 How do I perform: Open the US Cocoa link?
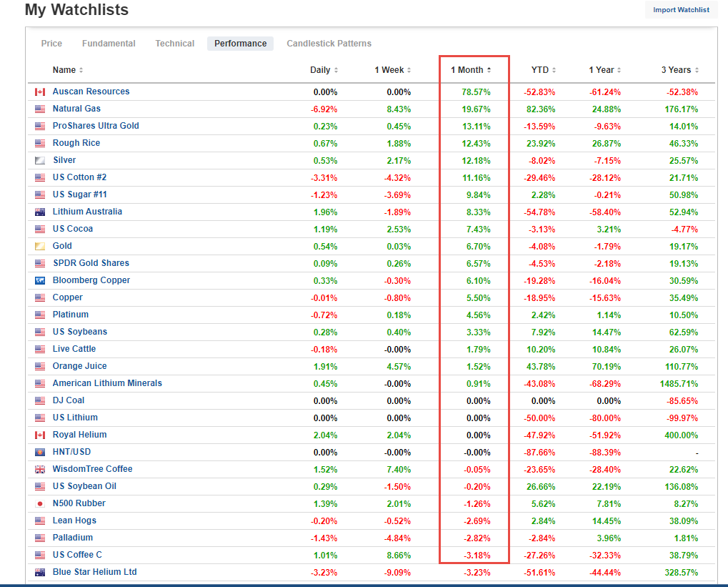(x=73, y=229)
